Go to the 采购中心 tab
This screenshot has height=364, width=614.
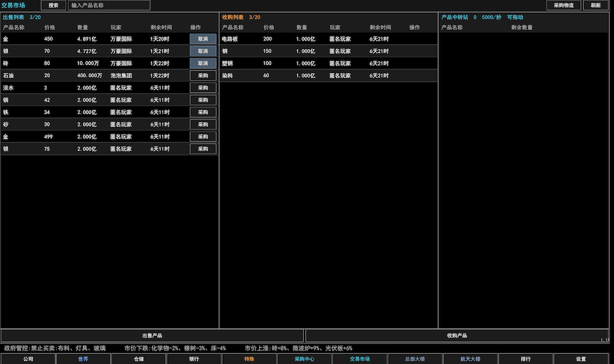point(305,359)
